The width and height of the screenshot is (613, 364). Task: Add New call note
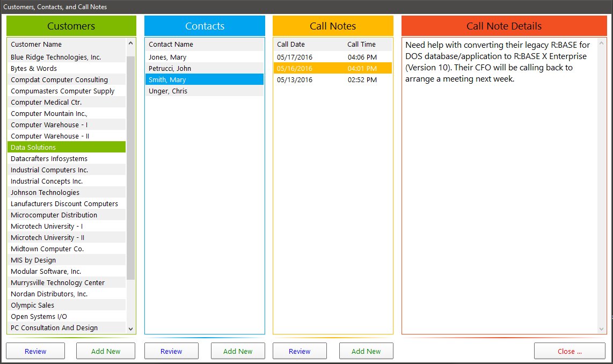pos(366,351)
